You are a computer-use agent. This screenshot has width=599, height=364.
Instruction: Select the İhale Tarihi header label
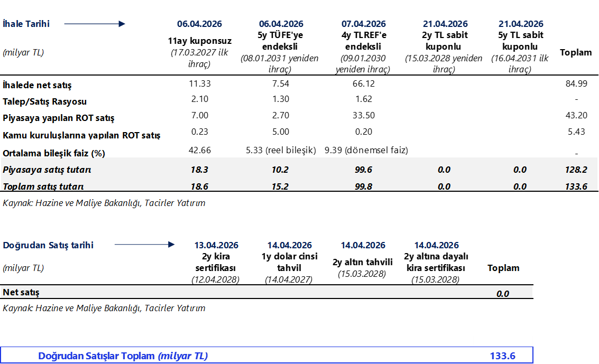26,24
